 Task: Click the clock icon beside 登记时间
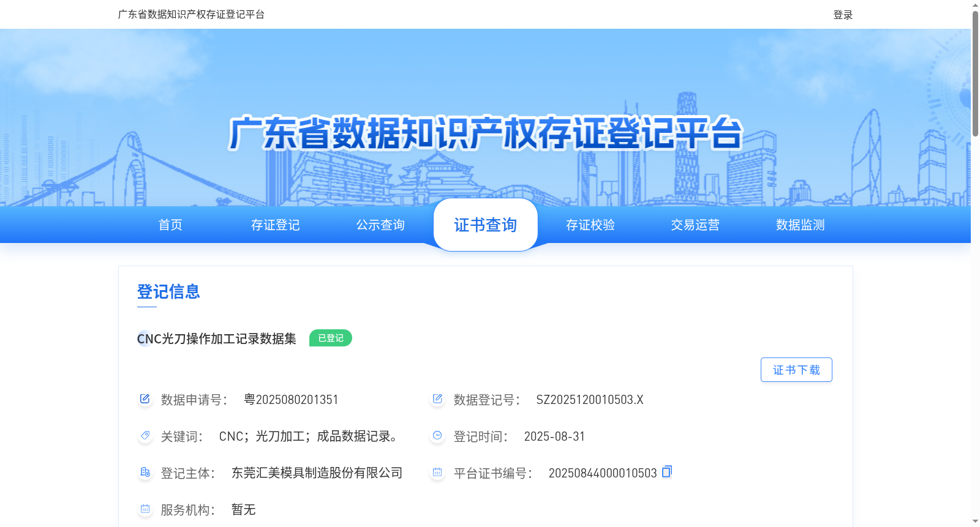(437, 436)
